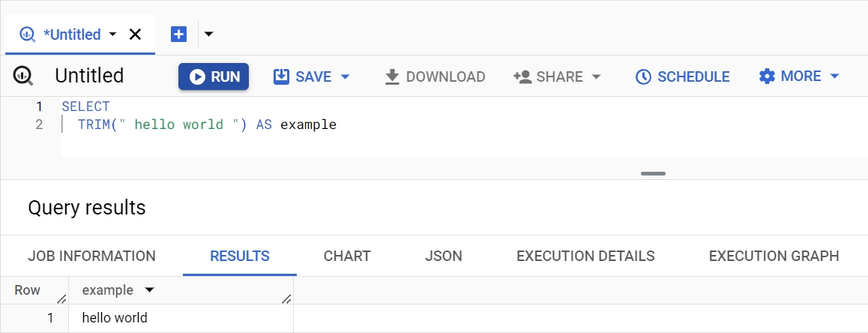
Task: Click the Query results heading
Action: point(86,208)
